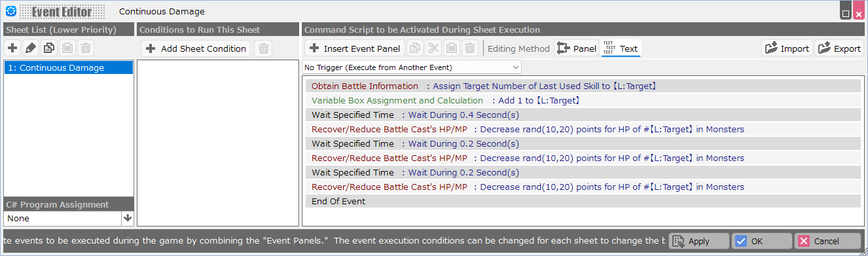Screen dimensions: 868x256
Task: Select sheet 1: Continuous Damage in list
Action: pyautogui.click(x=69, y=67)
